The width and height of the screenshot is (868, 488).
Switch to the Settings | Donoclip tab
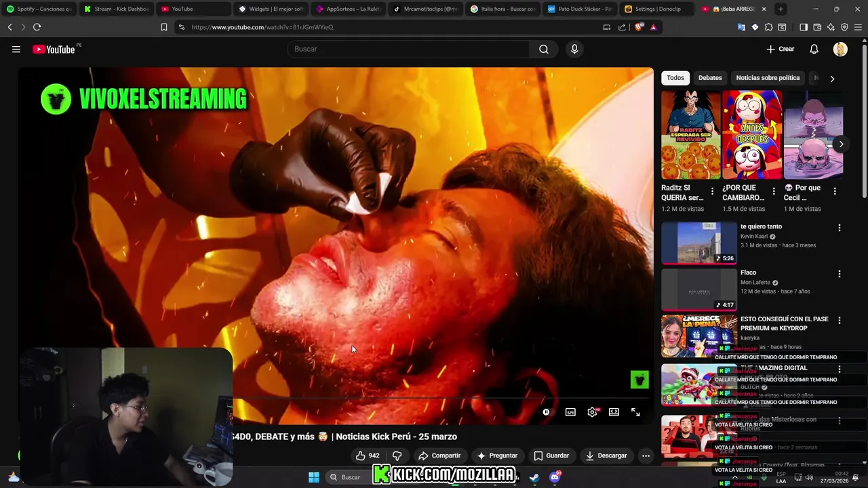[657, 9]
